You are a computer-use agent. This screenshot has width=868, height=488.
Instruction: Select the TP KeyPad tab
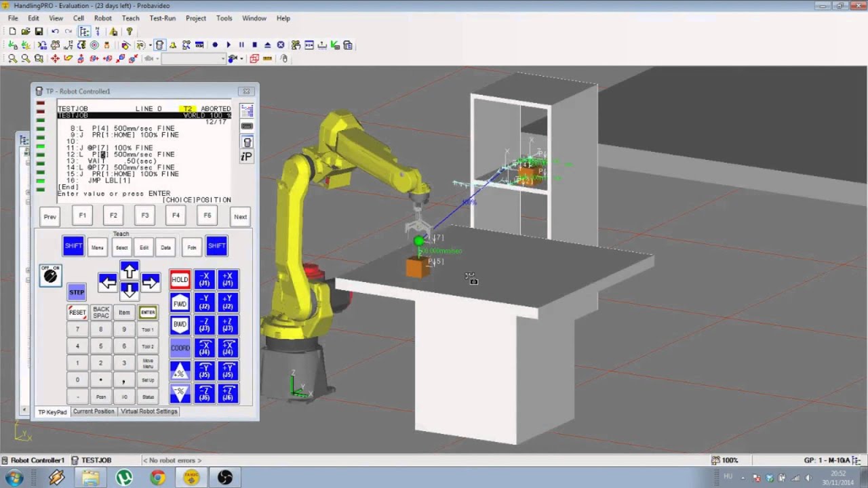[x=52, y=412]
